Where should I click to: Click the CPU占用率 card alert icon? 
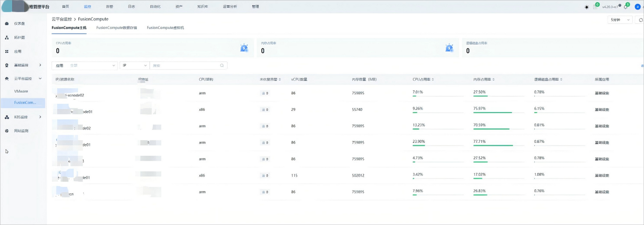click(244, 48)
